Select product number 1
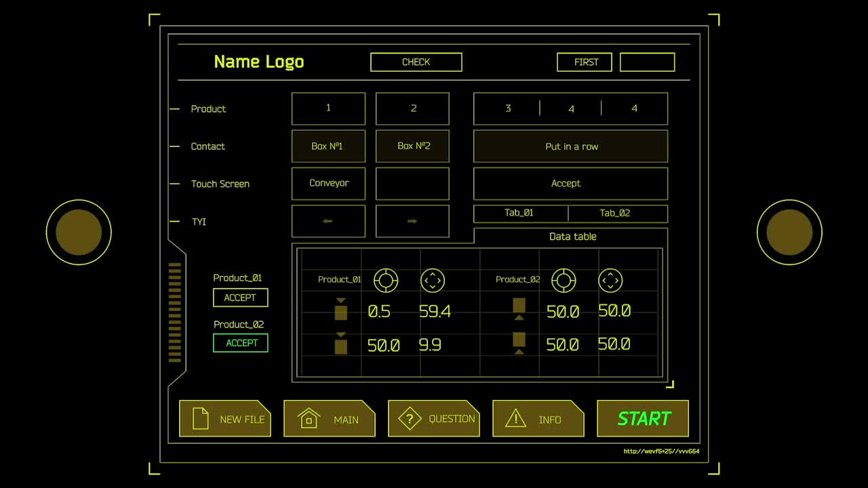This screenshot has height=488, width=868. (328, 108)
